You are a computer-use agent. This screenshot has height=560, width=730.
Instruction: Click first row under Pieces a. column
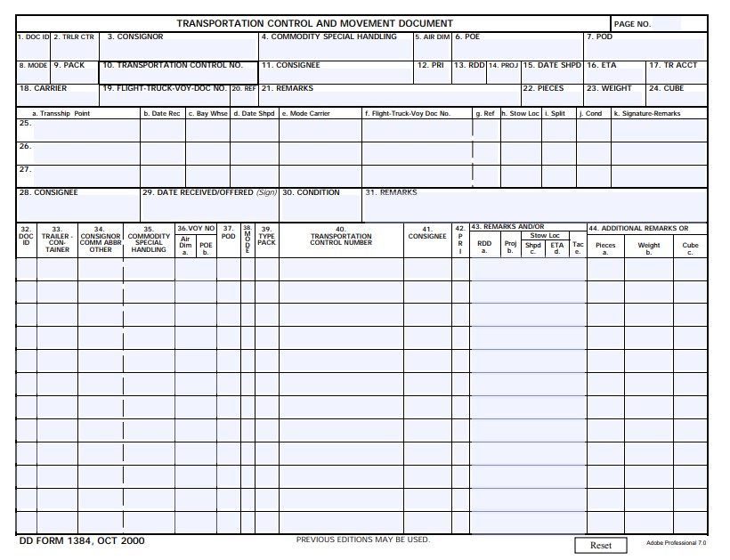click(x=605, y=269)
